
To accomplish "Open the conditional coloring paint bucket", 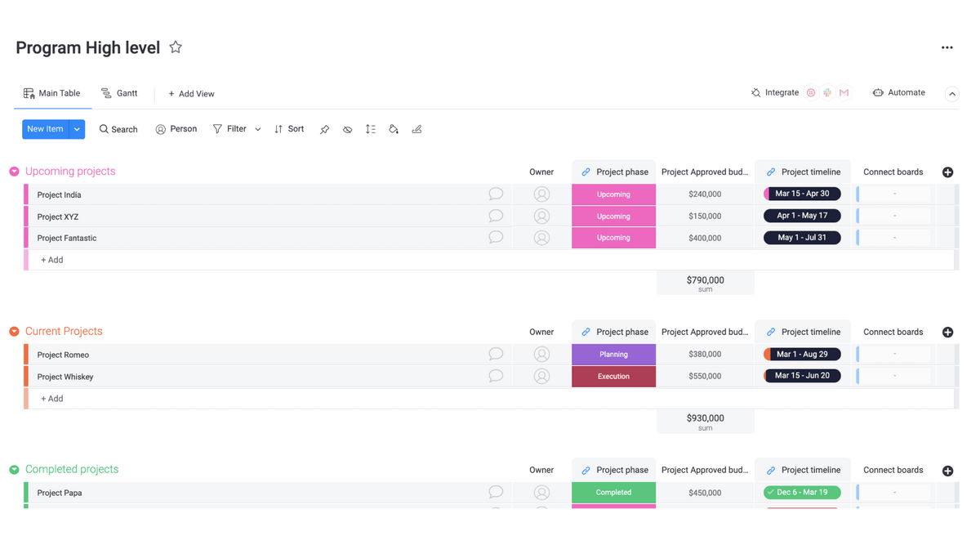I will click(x=394, y=130).
